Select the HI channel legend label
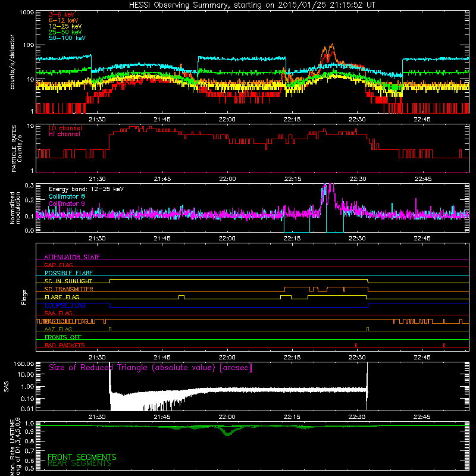This screenshot has height=476, width=476. tap(64, 134)
